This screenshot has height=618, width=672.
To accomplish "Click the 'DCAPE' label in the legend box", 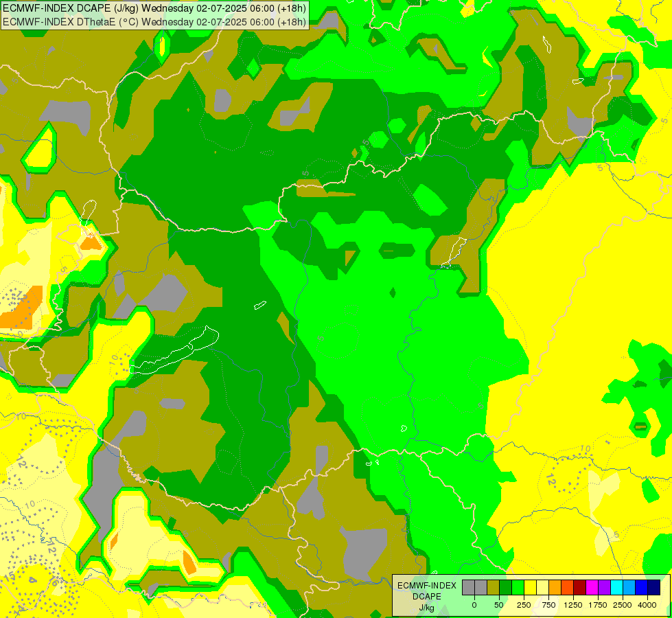I will (x=427, y=597).
